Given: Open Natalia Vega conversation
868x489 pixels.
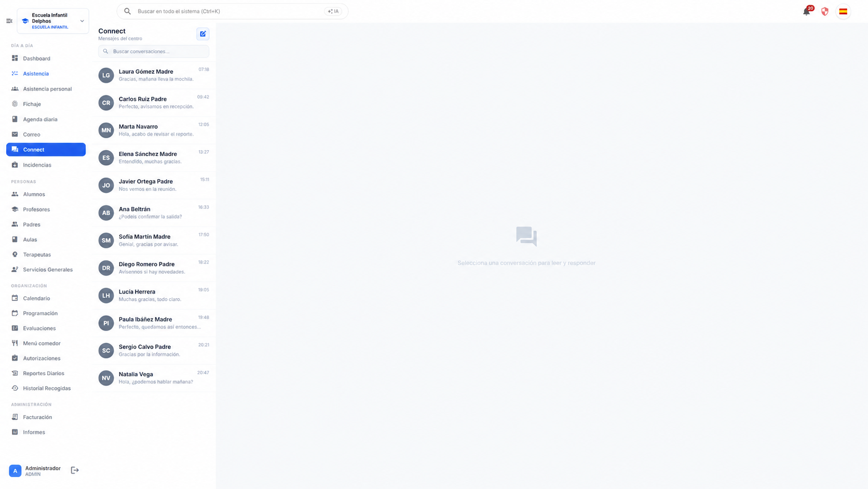Looking at the screenshot, I should (x=154, y=378).
